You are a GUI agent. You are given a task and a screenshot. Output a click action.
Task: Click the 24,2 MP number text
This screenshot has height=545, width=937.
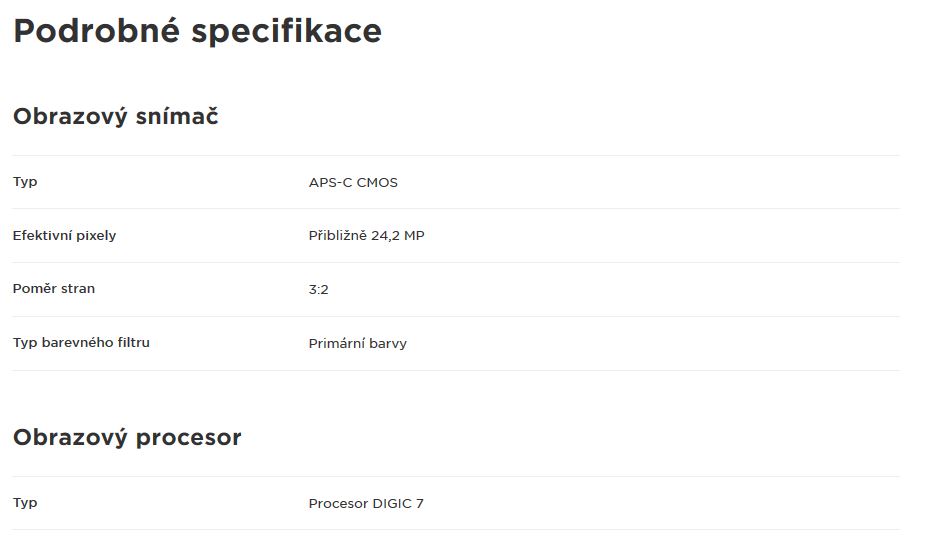coord(398,235)
